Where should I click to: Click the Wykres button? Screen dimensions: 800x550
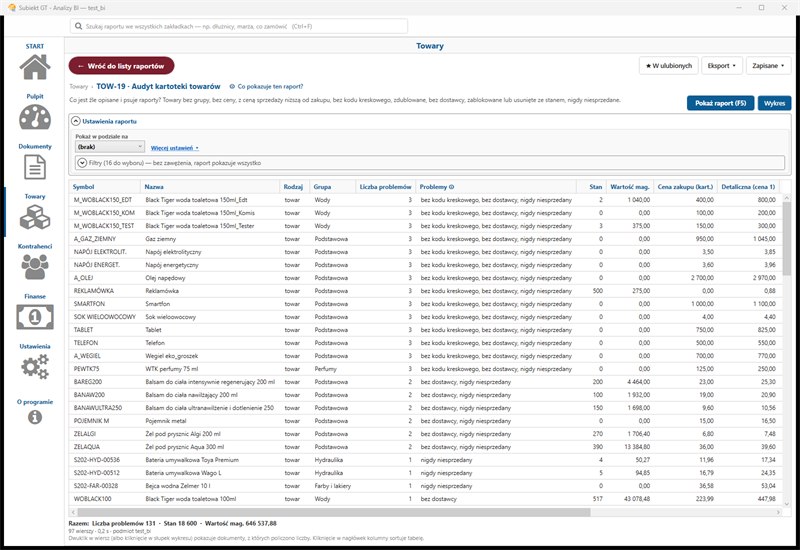tap(774, 103)
